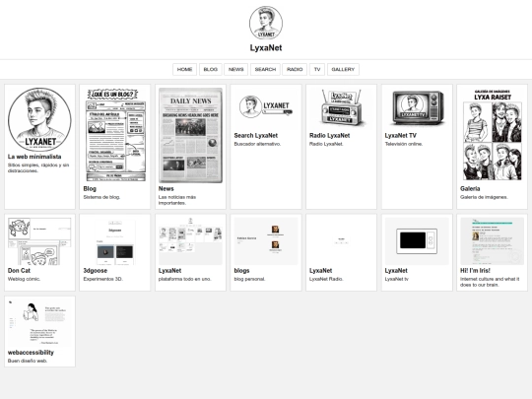Click the 'Weblog cómic.' description
The image size is (532, 399).
(x=24, y=279)
